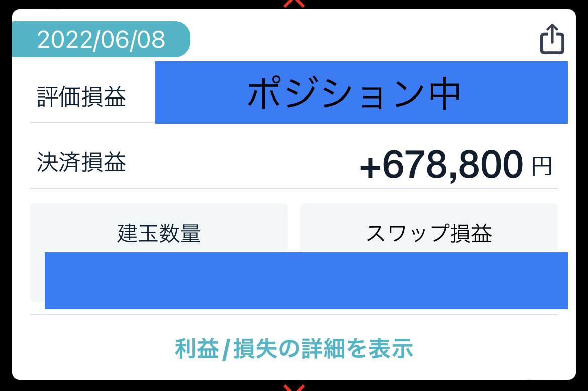Click the 中 character in the blue banner
This screenshot has width=588, height=391.
tap(445, 93)
